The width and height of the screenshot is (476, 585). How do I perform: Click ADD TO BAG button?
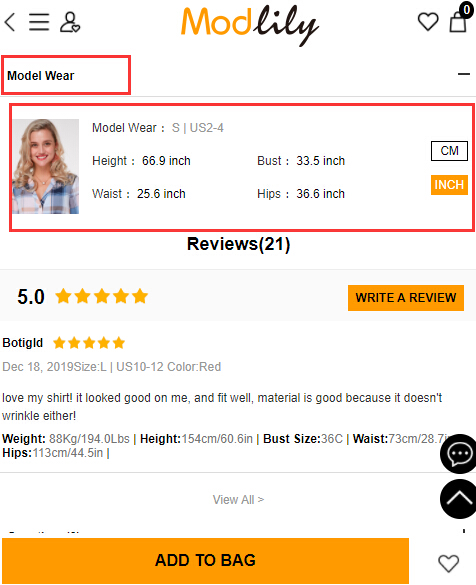(206, 561)
